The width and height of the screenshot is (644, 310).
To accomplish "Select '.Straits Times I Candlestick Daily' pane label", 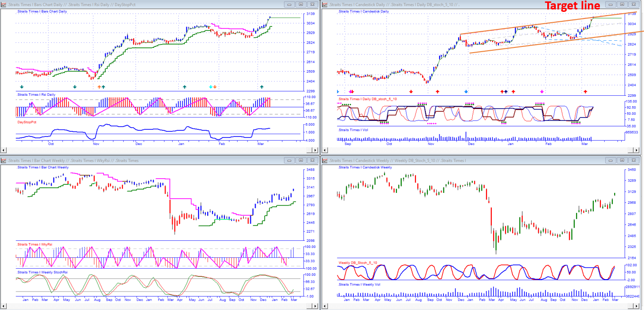I will pos(363,11).
